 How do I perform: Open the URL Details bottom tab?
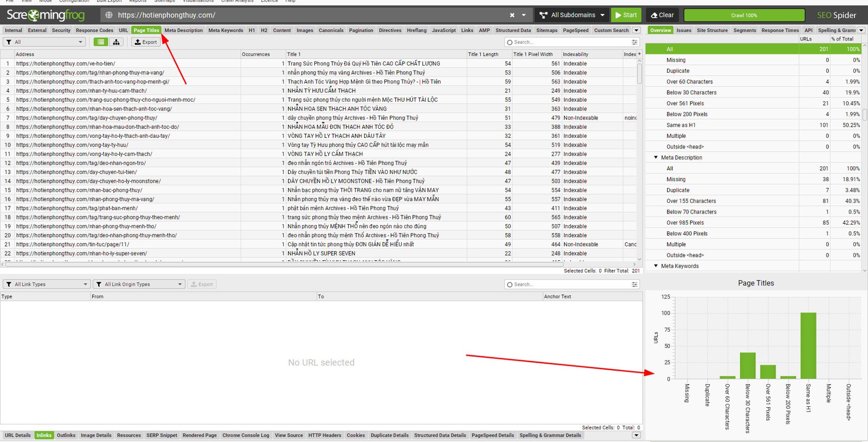pyautogui.click(x=18, y=435)
